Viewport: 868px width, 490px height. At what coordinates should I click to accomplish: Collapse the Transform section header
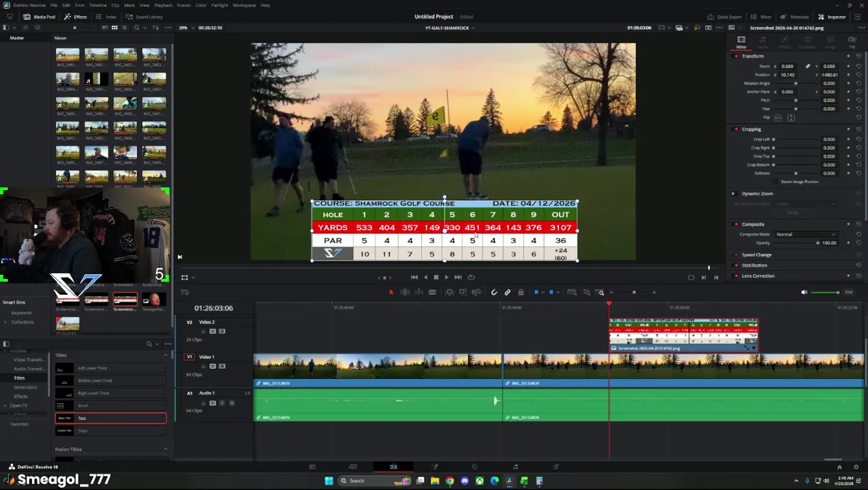[x=752, y=56]
